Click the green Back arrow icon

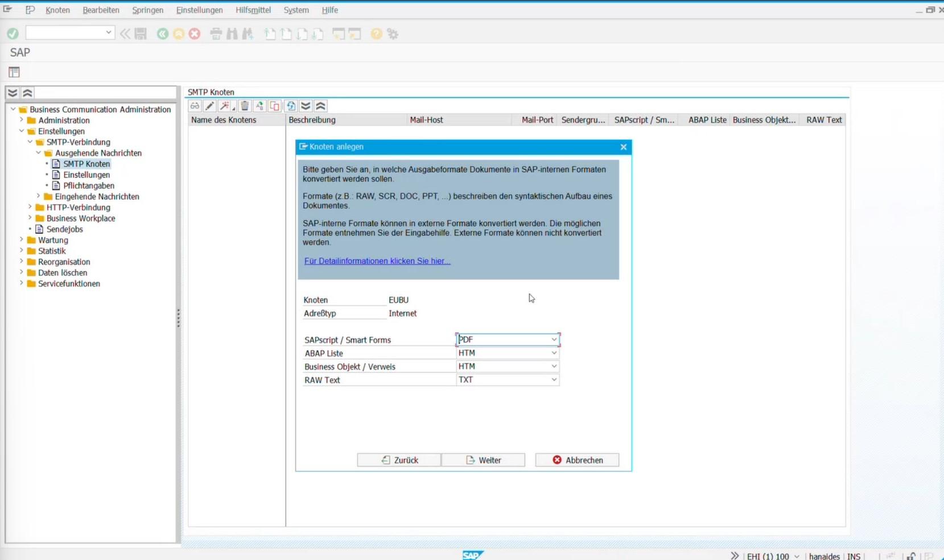click(163, 34)
